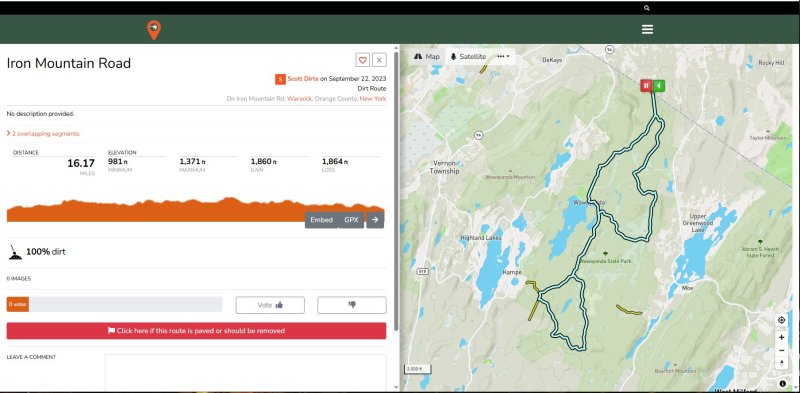Zoom out on the map
Viewport: 800px width, 393px height.
(781, 350)
